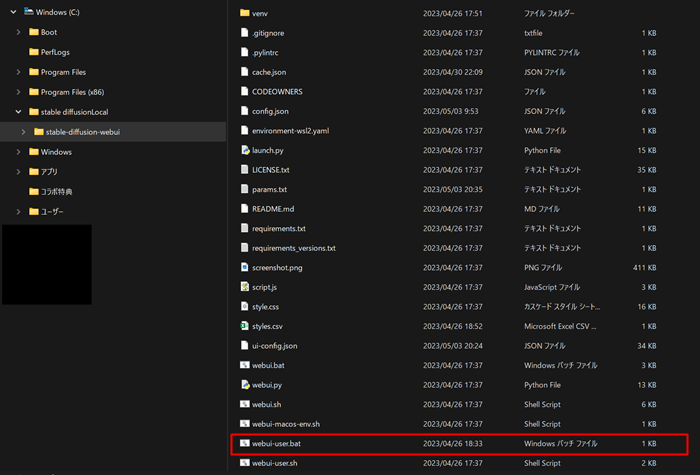Click the environment-wsl2.yaml file icon

[x=244, y=130]
